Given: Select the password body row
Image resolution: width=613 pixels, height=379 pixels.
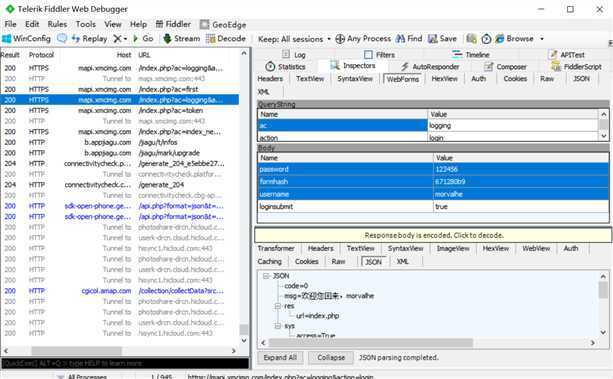Looking at the screenshot, I should [433, 169].
